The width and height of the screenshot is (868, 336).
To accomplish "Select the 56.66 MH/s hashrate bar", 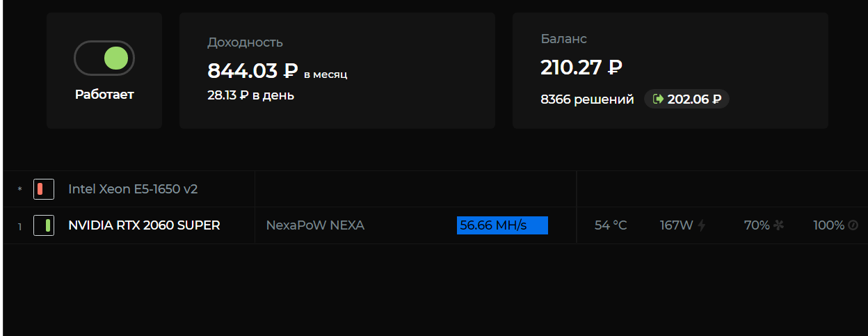I will point(502,225).
